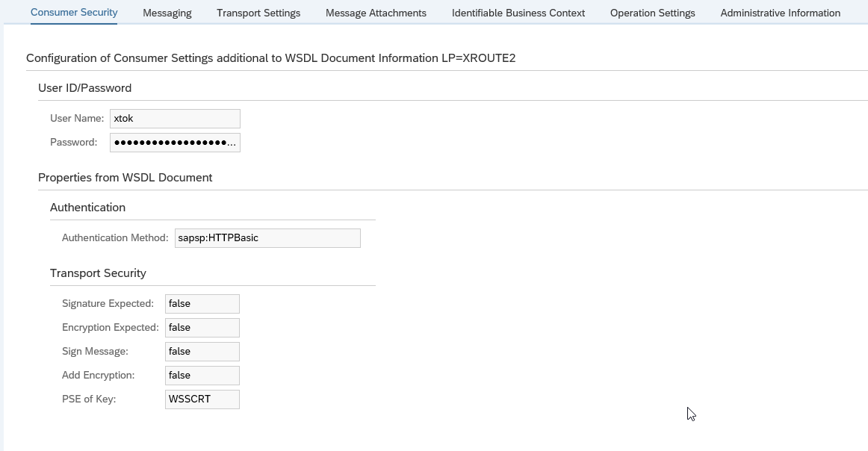The width and height of the screenshot is (868, 451).
Task: Click the User Name field containing xtok
Action: (175, 119)
